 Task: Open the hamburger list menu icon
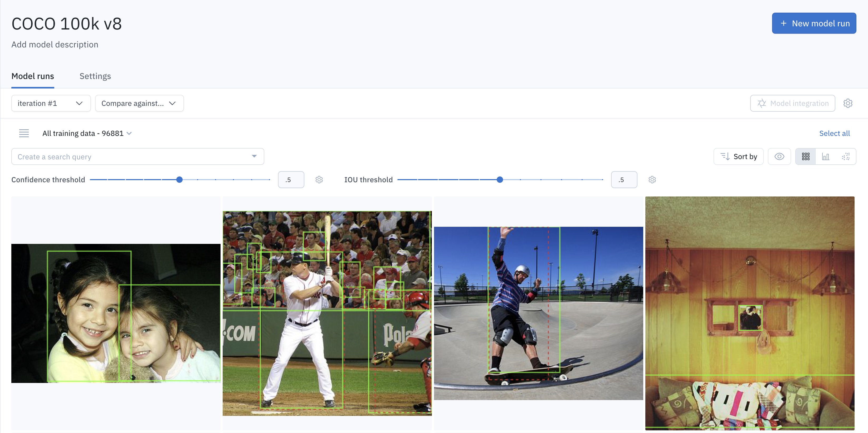(24, 133)
